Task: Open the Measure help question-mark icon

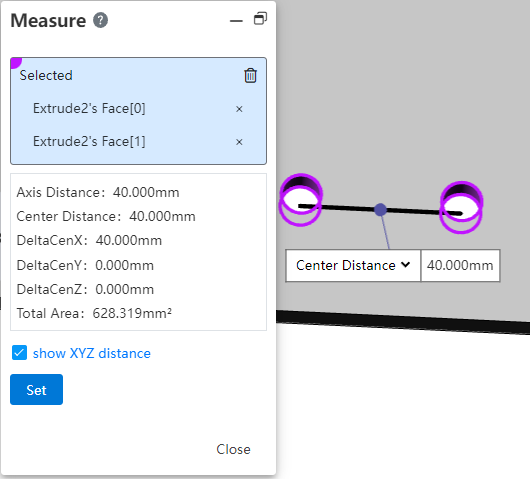Action: (100, 20)
